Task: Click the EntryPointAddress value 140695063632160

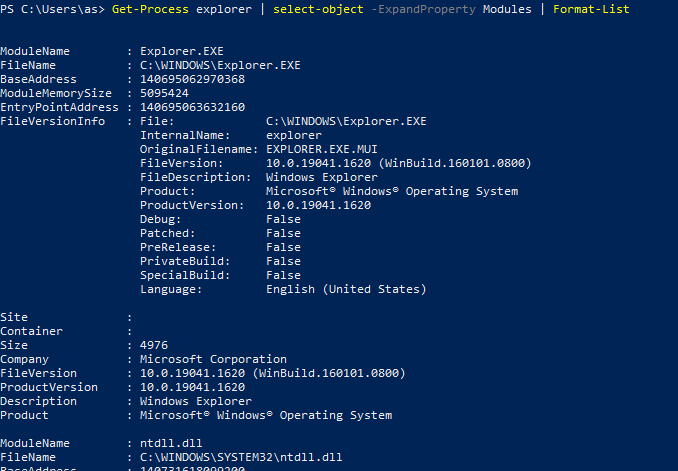Action: [192, 107]
